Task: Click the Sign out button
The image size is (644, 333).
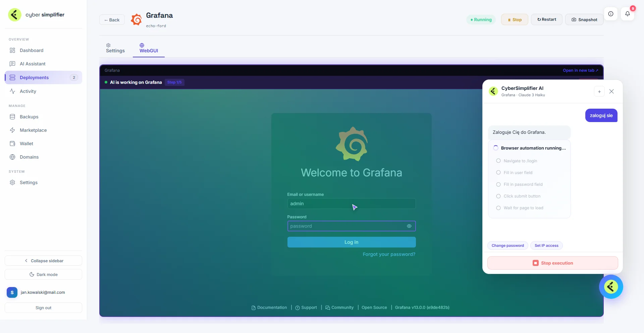Action: coord(43,308)
